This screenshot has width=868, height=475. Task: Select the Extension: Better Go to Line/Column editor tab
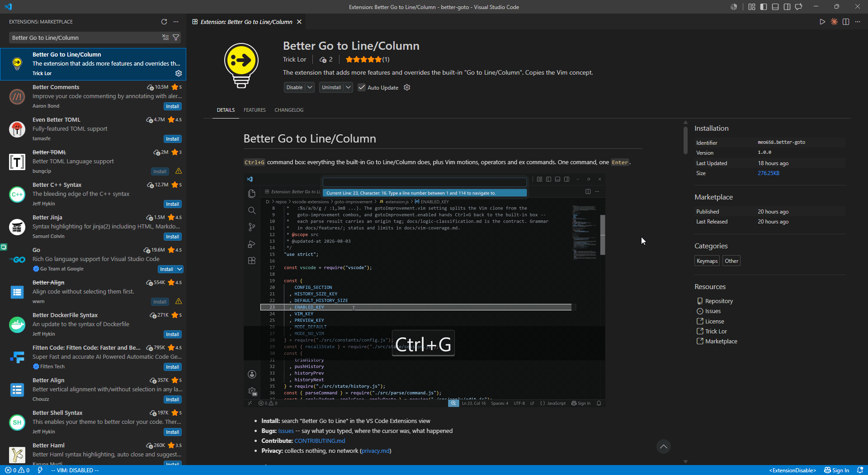246,22
